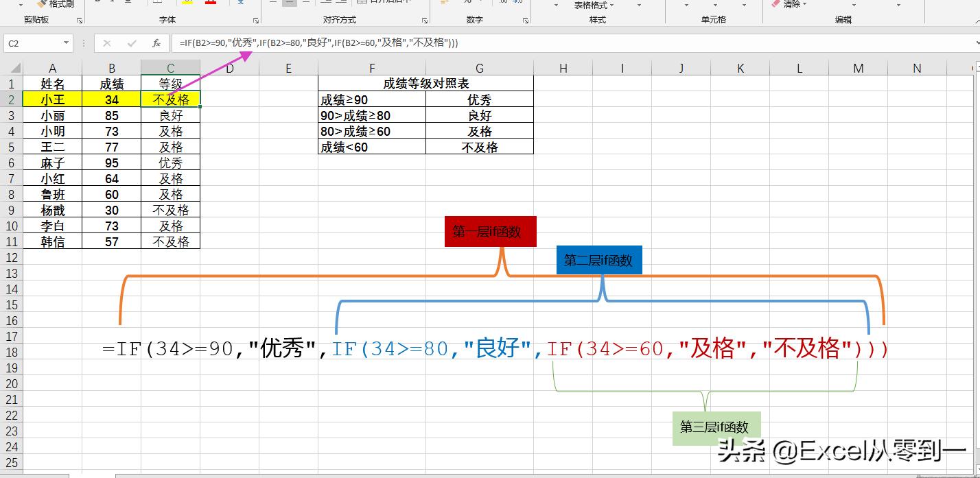Open the 对齐方式 group dialog launcher
The image size is (980, 478).
tap(425, 20)
